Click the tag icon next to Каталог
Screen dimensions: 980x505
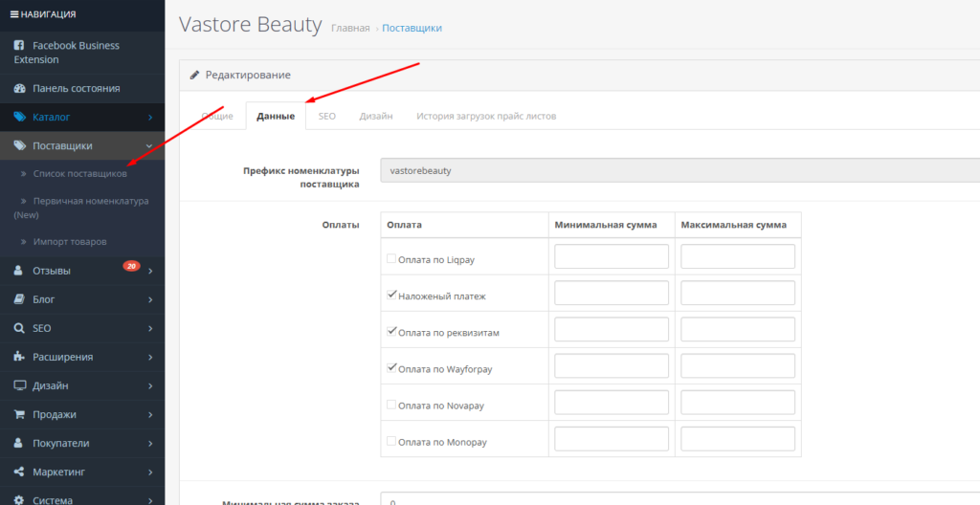point(20,118)
